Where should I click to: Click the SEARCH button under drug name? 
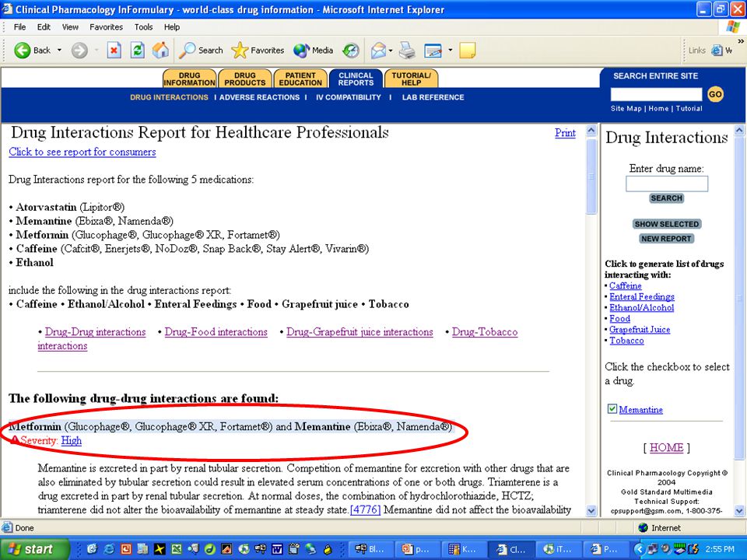pos(667,198)
